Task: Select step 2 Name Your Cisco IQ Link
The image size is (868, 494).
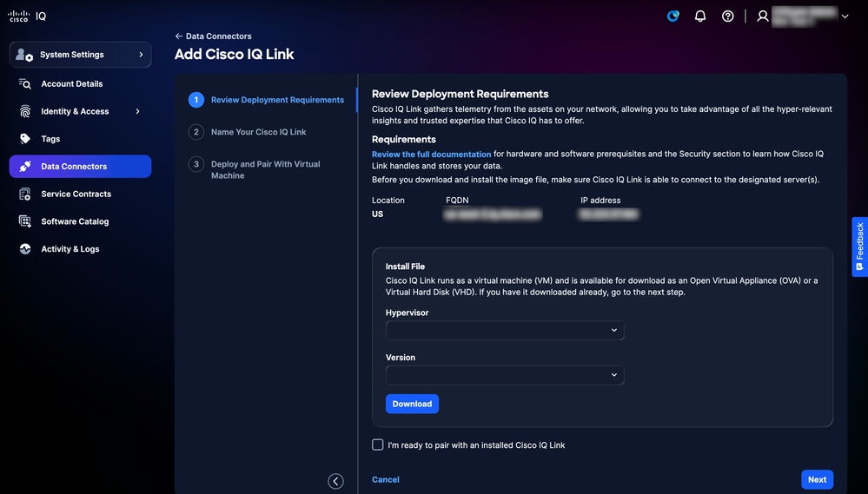Action: tap(259, 132)
